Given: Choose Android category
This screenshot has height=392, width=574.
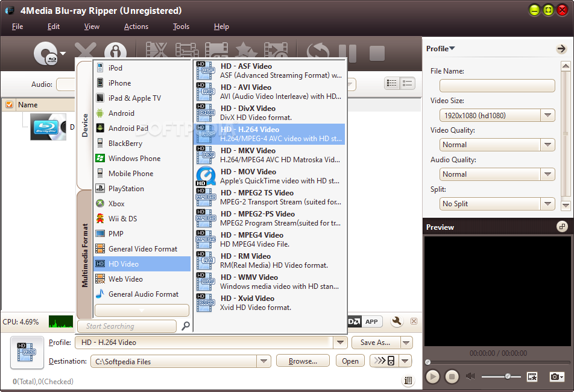Looking at the screenshot, I should tap(142, 113).
